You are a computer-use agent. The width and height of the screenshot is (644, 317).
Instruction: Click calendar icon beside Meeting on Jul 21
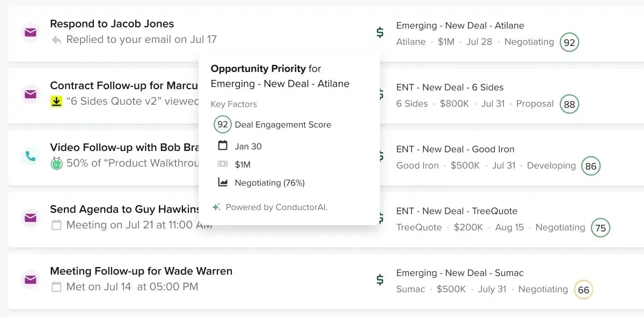56,225
